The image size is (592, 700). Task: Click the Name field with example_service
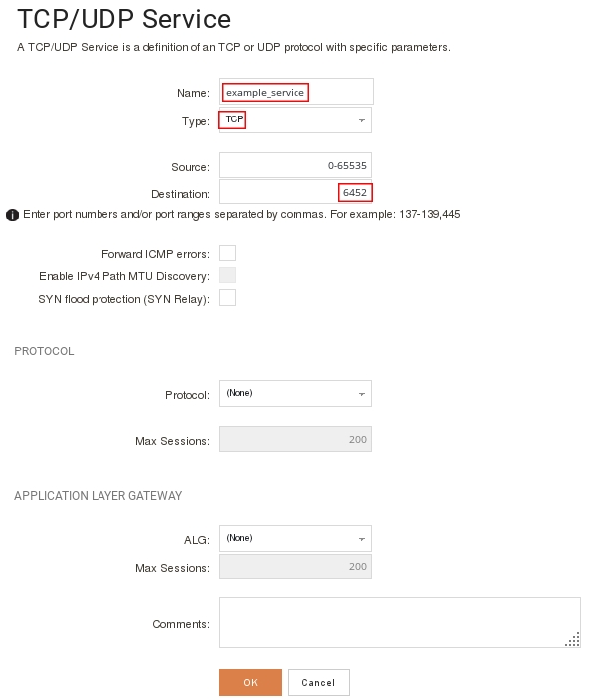tap(296, 92)
